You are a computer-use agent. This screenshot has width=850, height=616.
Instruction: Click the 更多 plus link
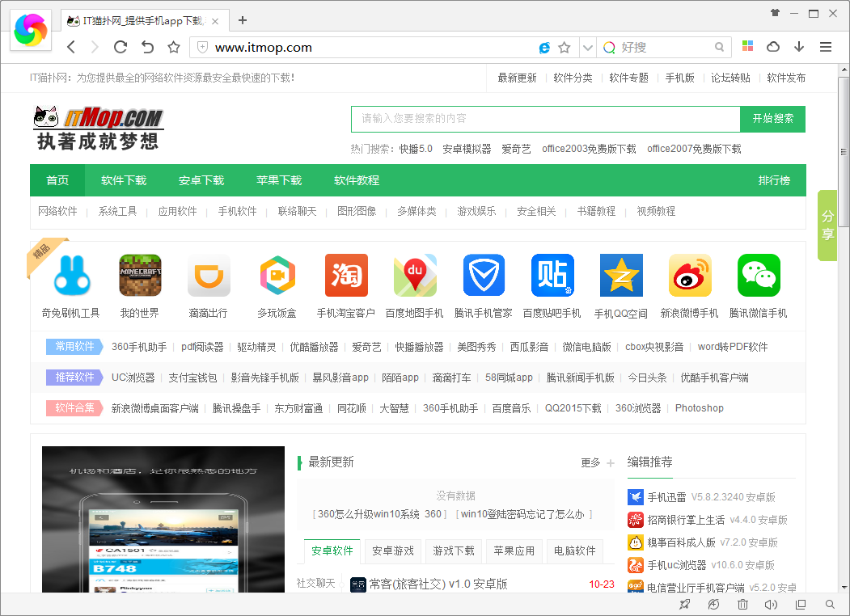598,463
